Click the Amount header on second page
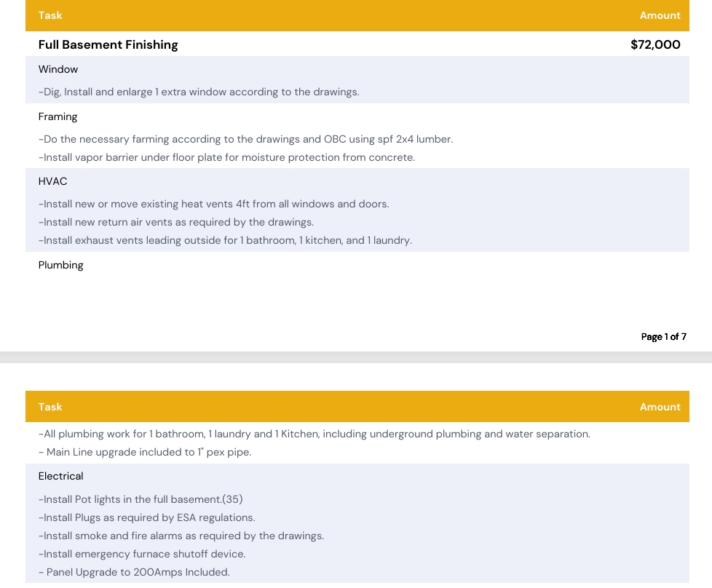Viewport: 712px width, 588px height. pos(660,407)
